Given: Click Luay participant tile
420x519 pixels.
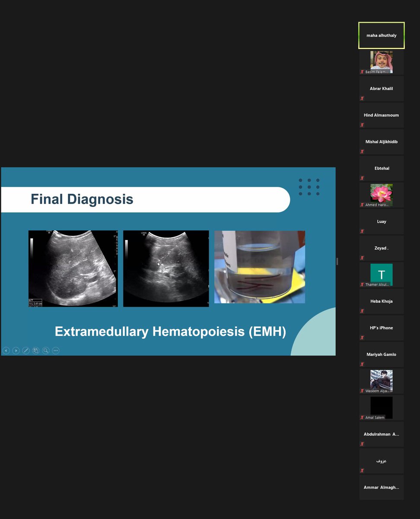Looking at the screenshot, I should coord(382,221).
